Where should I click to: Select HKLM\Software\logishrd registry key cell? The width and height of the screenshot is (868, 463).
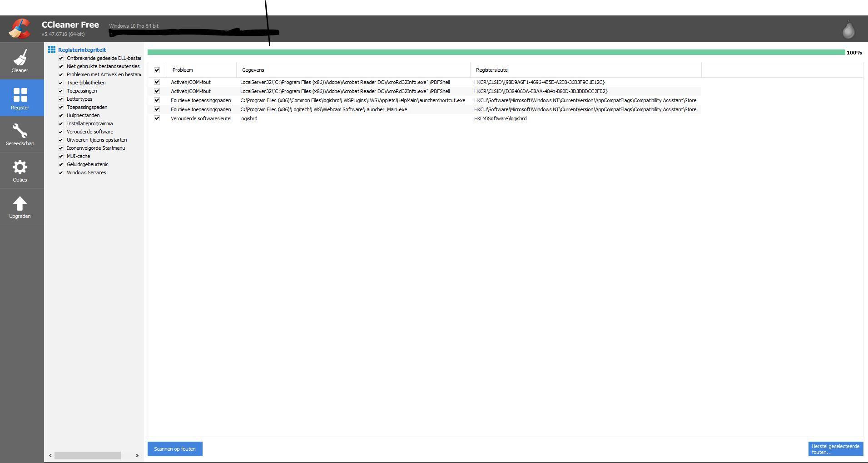point(501,118)
